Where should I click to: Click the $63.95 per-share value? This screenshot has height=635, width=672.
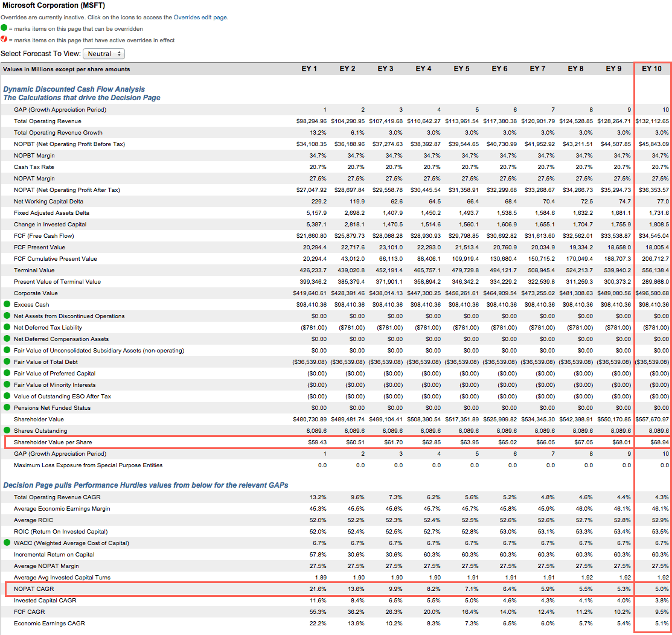[x=469, y=442]
